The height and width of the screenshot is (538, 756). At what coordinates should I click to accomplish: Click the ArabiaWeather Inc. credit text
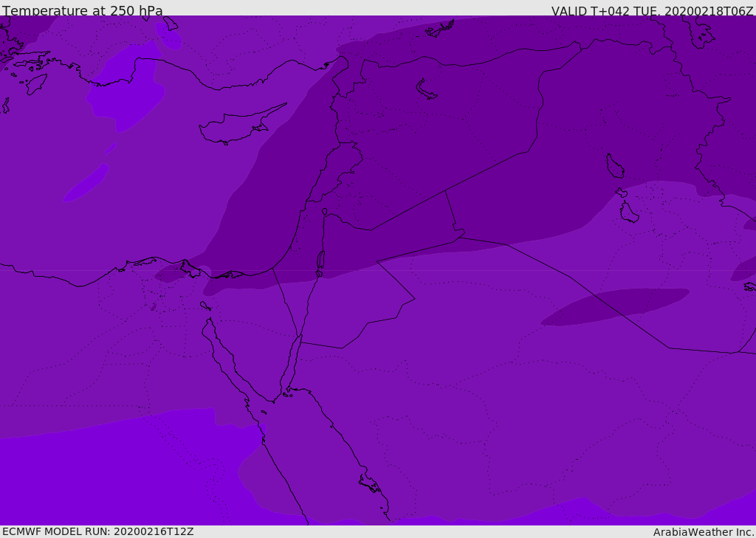(x=704, y=532)
